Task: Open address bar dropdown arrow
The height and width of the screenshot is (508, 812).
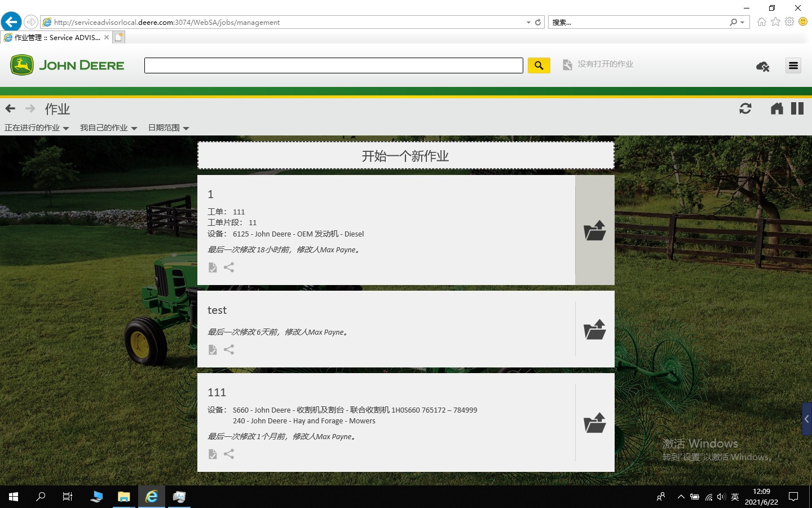Action: pyautogui.click(x=528, y=23)
